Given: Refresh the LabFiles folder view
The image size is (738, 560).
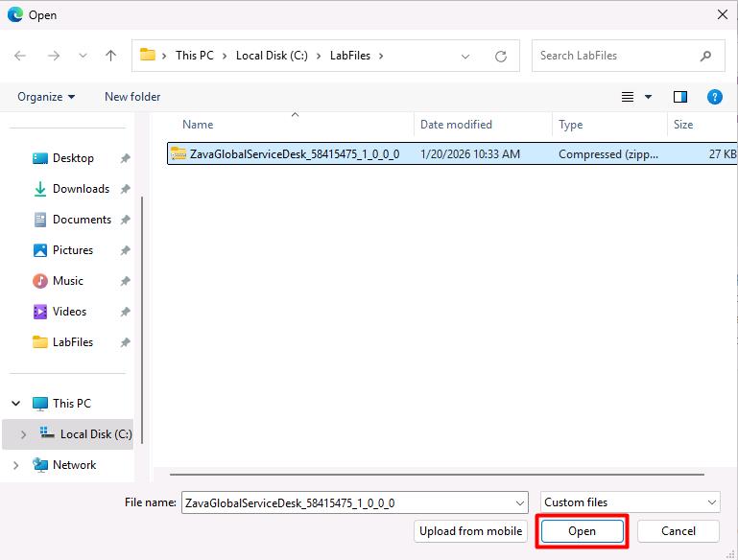Looking at the screenshot, I should tap(501, 57).
